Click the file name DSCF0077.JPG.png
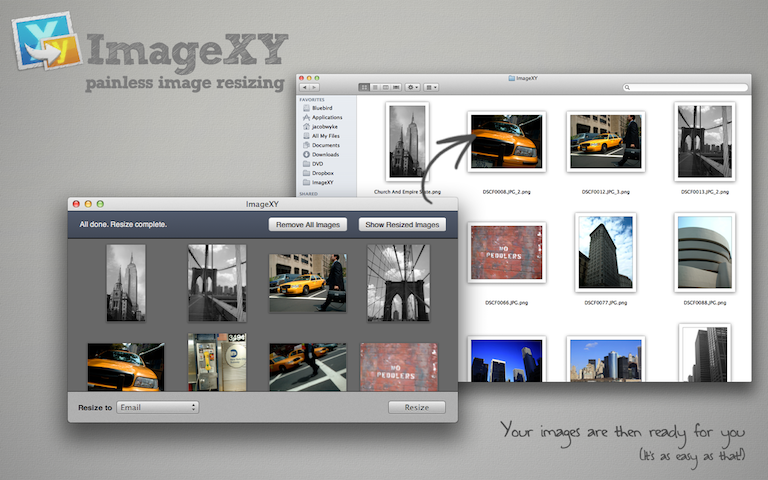Image resolution: width=768 pixels, height=480 pixels. tap(605, 303)
